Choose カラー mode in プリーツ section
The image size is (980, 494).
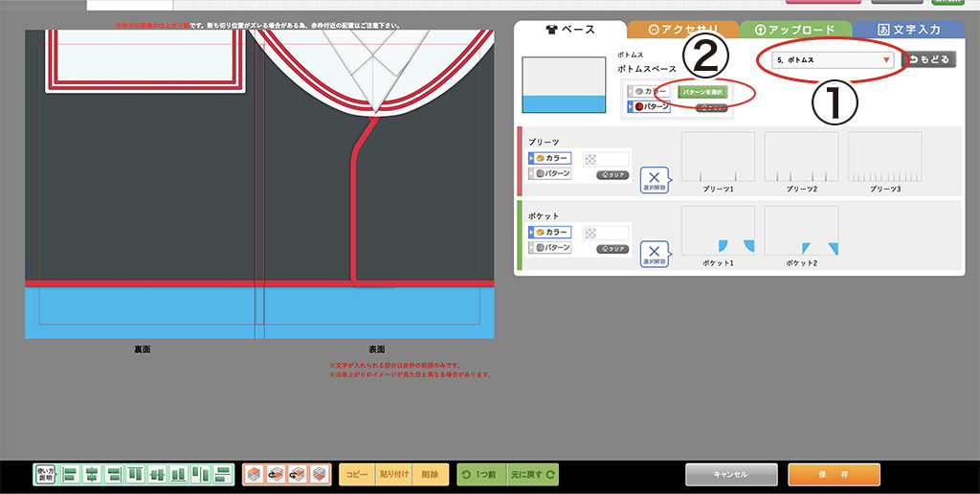tap(549, 158)
